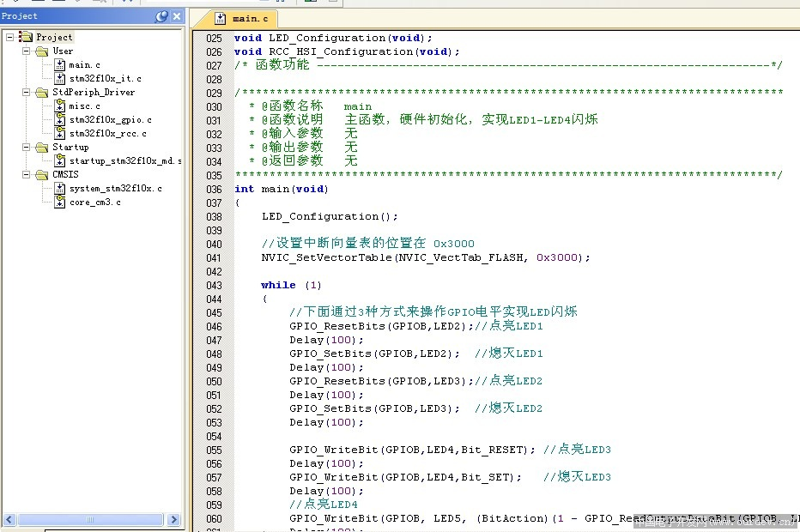Image resolution: width=800 pixels, height=532 pixels.
Task: Click 'int main(void)' declaration text
Action: pyautogui.click(x=282, y=190)
